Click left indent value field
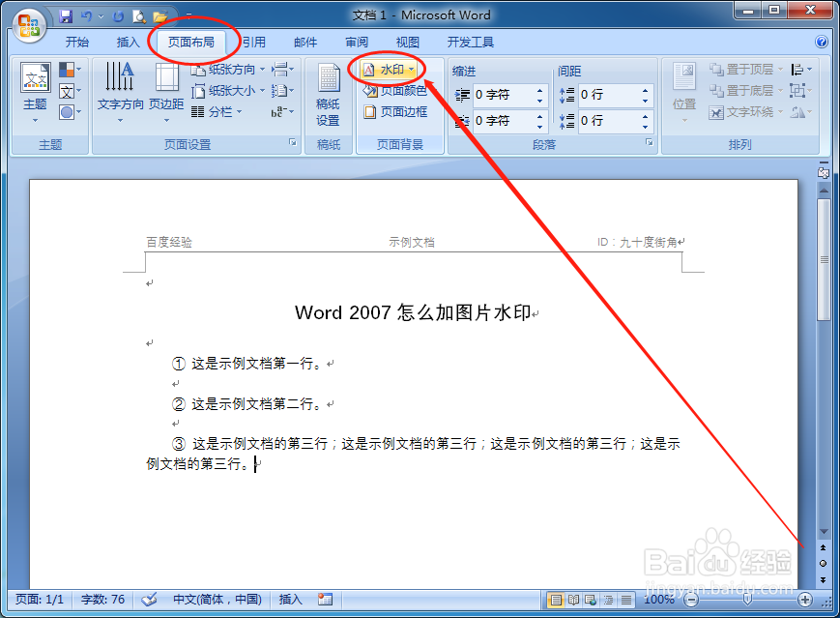 tap(503, 95)
